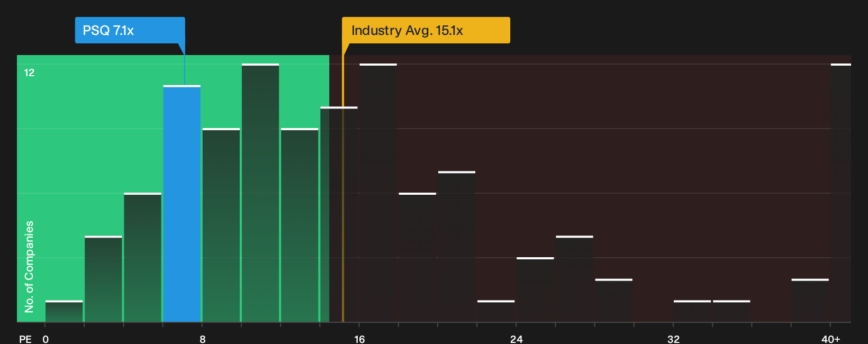The height and width of the screenshot is (344, 868).
Task: Click the '16' x-axis tick label
Action: coord(359,339)
